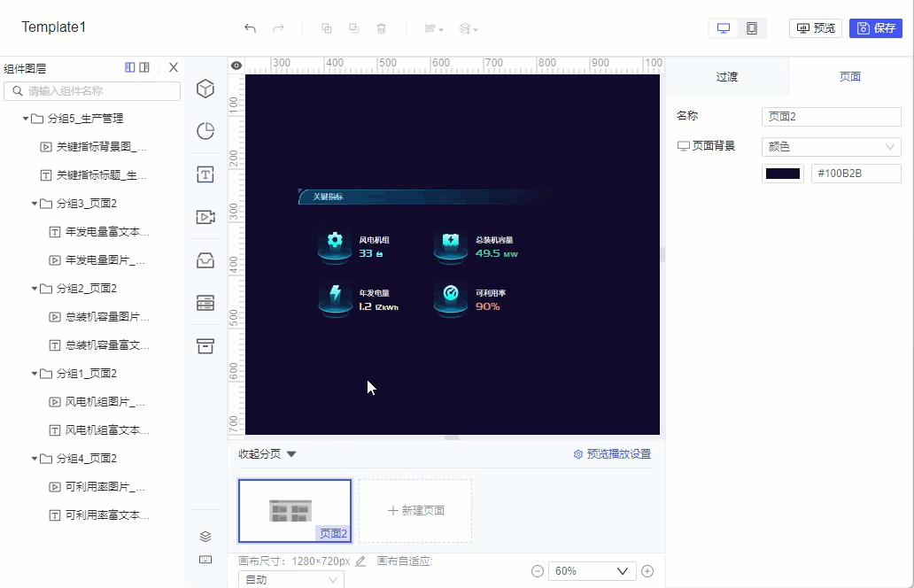Click 收起分页 to collapse the page strip
The width and height of the screenshot is (914, 588).
[261, 453]
